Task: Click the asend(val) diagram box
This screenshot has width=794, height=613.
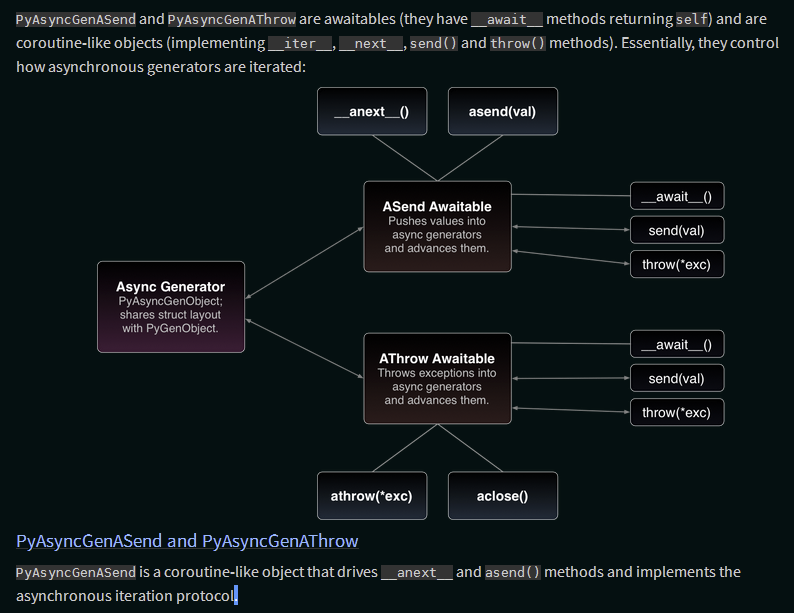Action: [x=503, y=111]
